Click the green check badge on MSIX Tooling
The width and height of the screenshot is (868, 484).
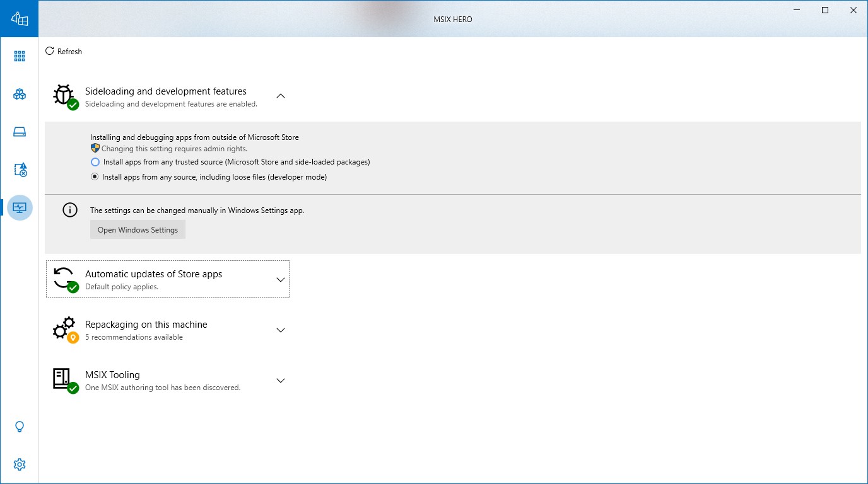[73, 388]
